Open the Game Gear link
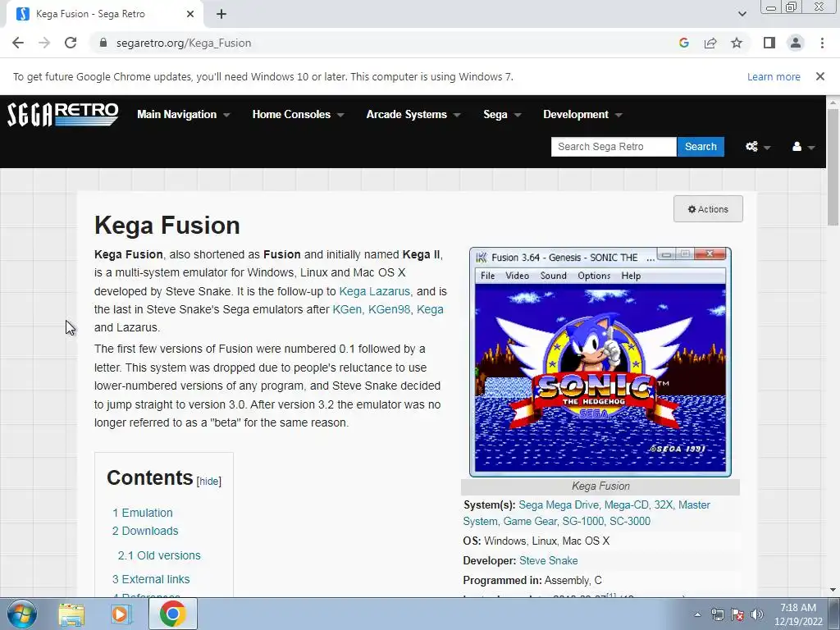The image size is (840, 630). 530,521
